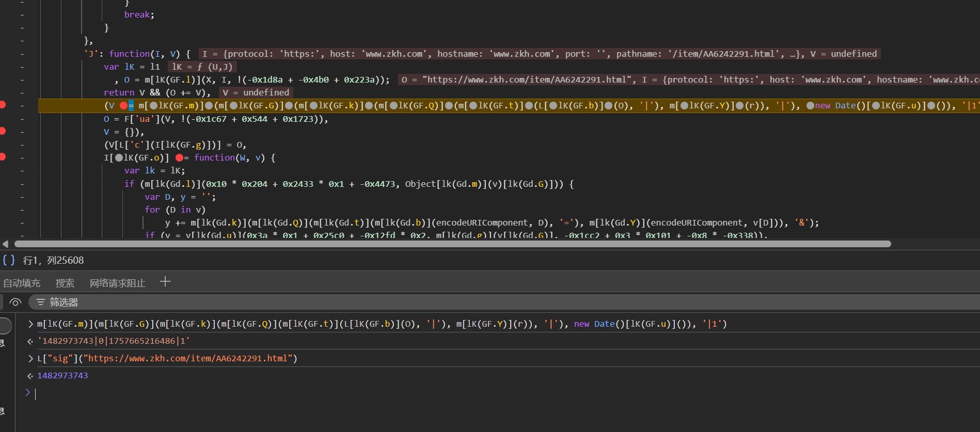The width and height of the screenshot is (980, 432).
Task: Click the plus icon next to 网络请求阻止 tab
Action: tap(165, 282)
